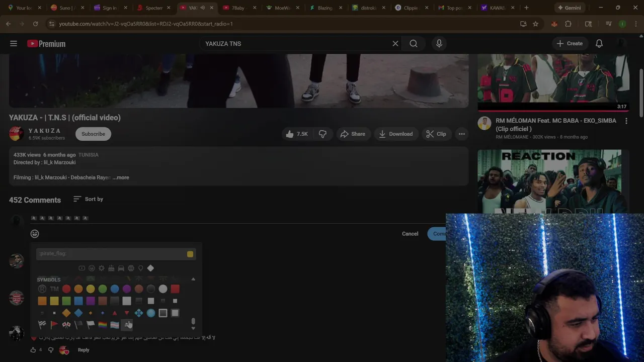Screen dimensions: 644x362
Task: Create a Clip of the video
Action: [436, 134]
